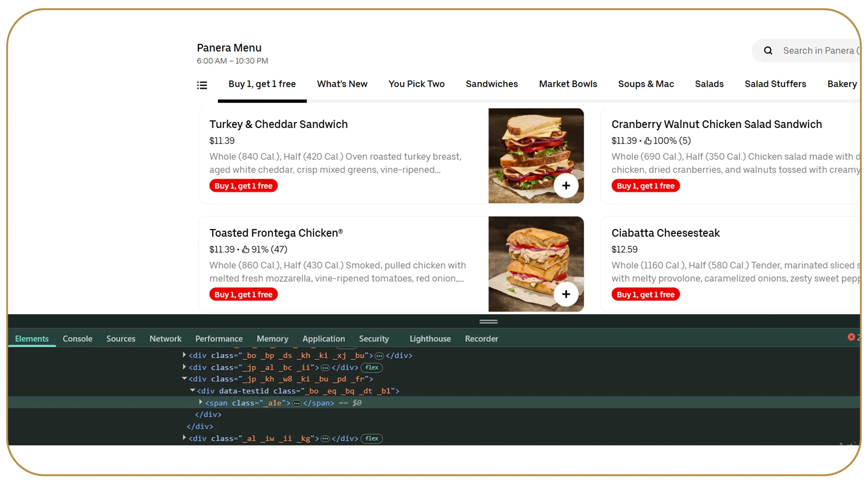Click the Search in Panera field
Image resolution: width=868 pixels, height=484 pixels.
807,51
